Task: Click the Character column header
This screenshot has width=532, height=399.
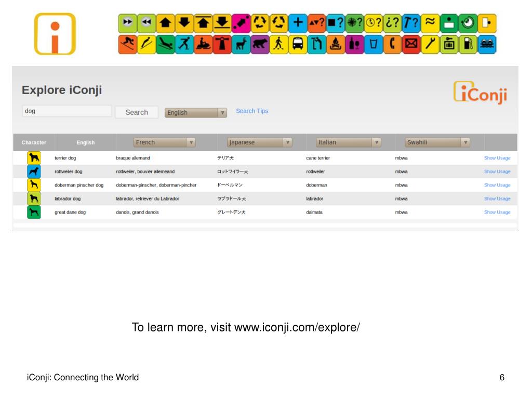Action: pyautogui.click(x=34, y=142)
